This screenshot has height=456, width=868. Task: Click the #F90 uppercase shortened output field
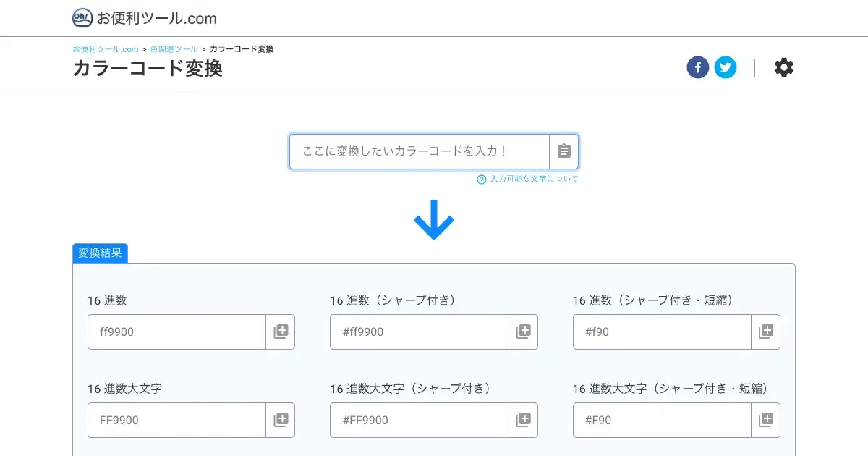[x=661, y=421]
